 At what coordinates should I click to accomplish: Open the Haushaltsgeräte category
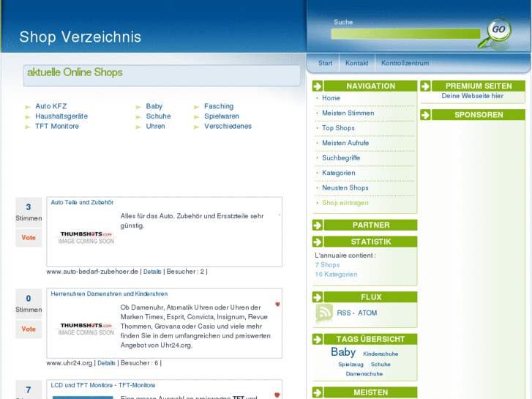(x=61, y=116)
